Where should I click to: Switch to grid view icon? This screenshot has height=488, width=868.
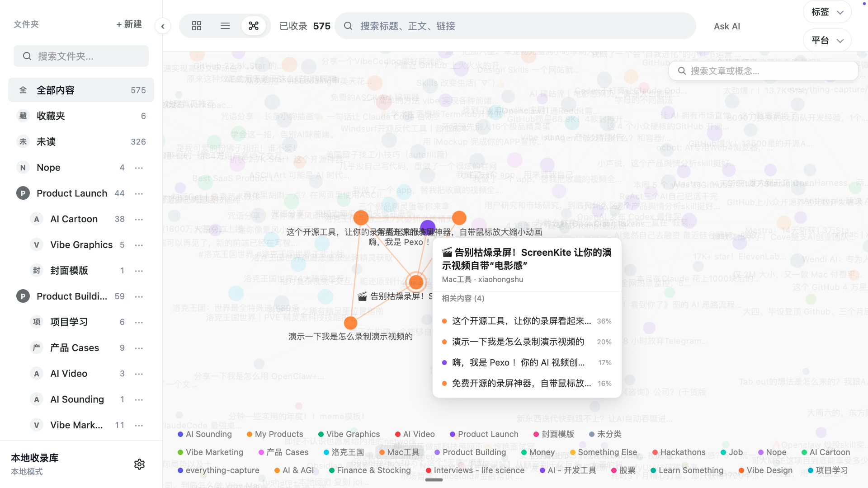coord(197,26)
